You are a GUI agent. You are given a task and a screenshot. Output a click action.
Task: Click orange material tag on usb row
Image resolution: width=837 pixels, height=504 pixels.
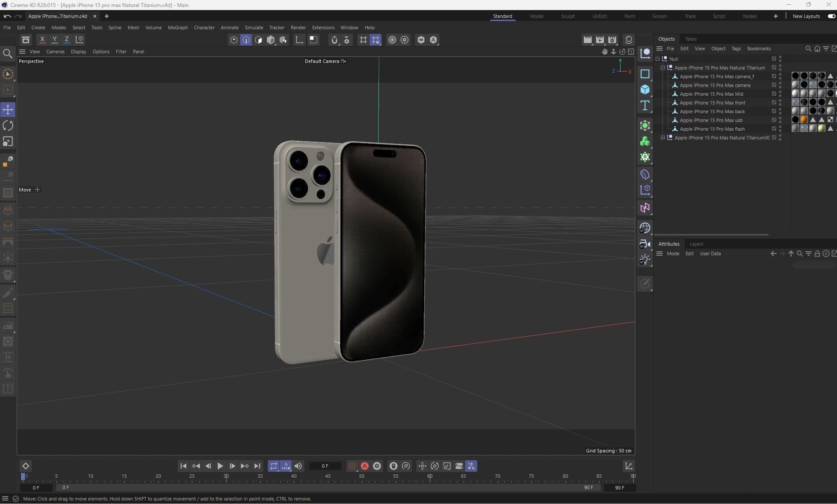[804, 120]
